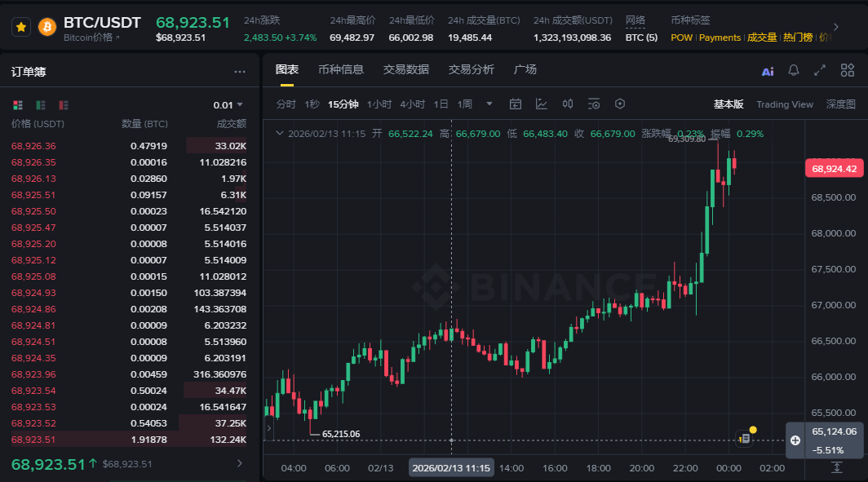Click the 68,924.42 current price label
This screenshot has width=868, height=482.
pos(834,169)
